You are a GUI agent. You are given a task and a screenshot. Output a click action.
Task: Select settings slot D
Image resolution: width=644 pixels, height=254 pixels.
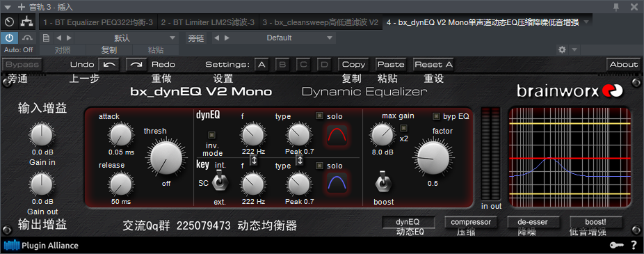(x=325, y=65)
